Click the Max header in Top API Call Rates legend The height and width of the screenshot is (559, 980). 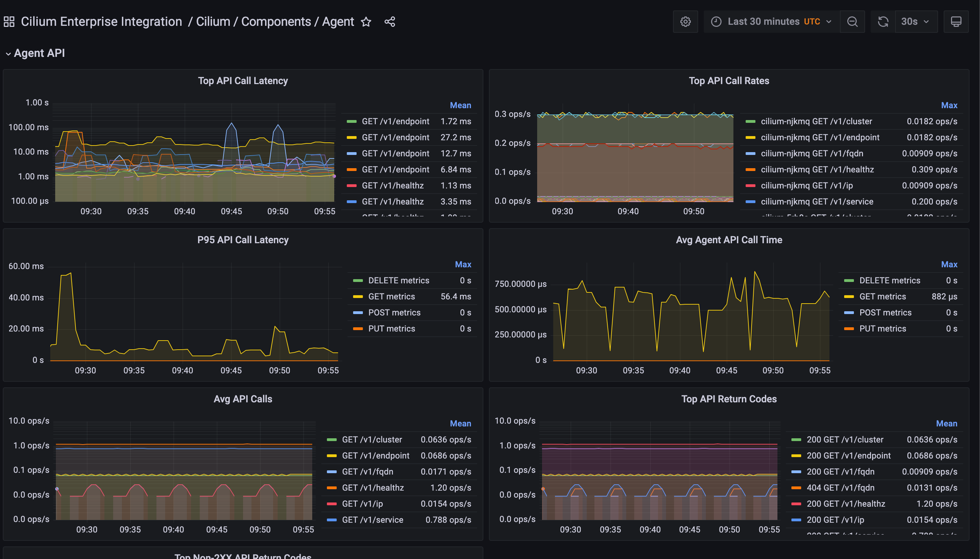pyautogui.click(x=949, y=105)
